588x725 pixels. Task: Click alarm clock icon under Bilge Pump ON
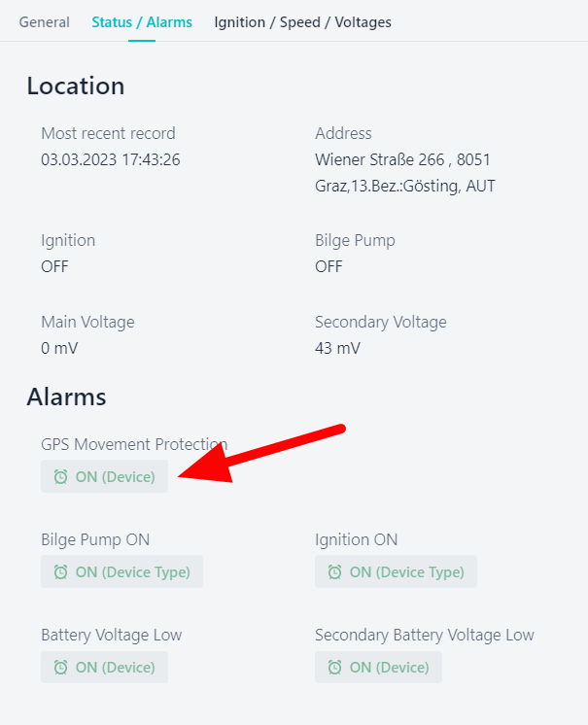(60, 572)
